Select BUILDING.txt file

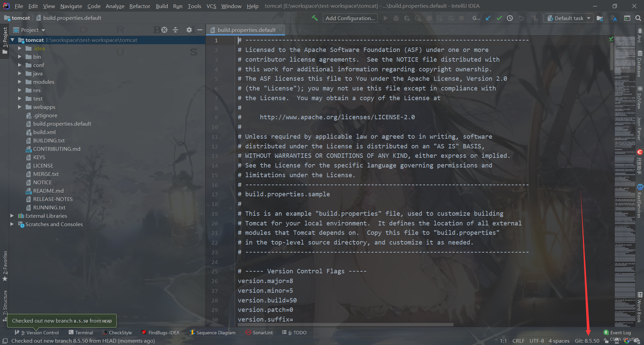pos(49,140)
